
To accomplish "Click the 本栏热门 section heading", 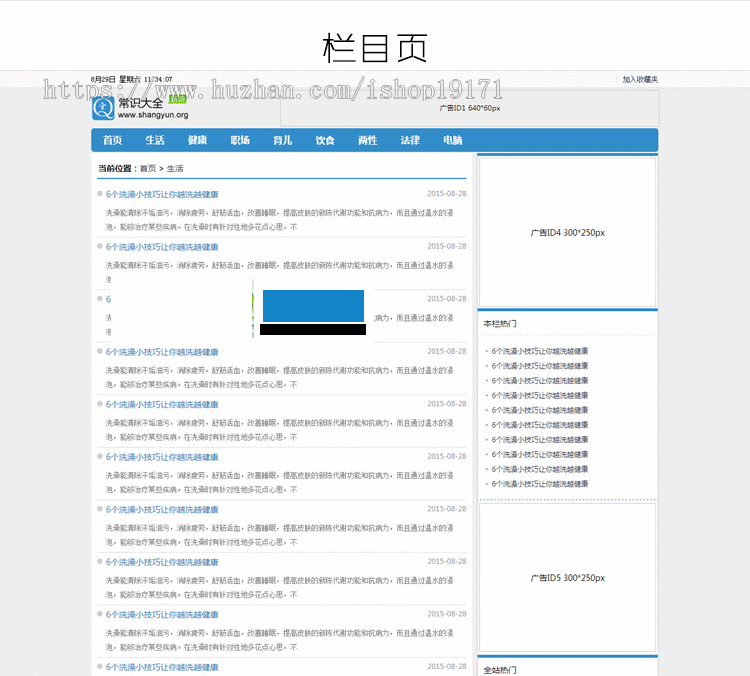I will 500,323.
